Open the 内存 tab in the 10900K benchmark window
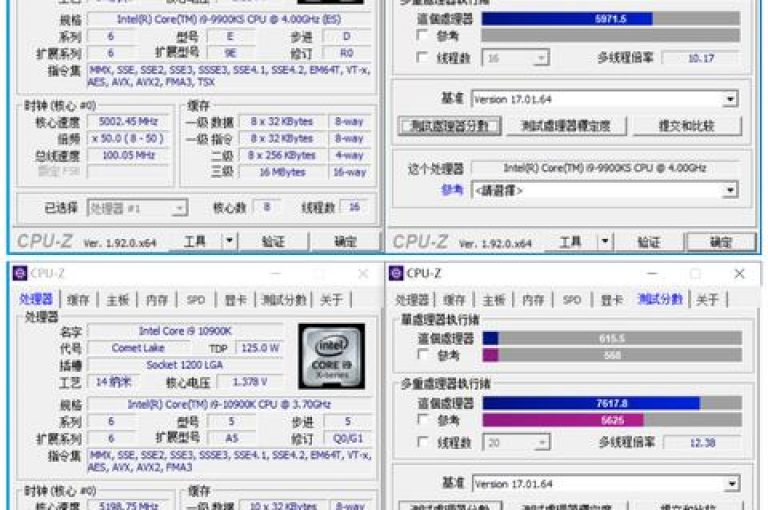The image size is (768, 510). [533, 299]
